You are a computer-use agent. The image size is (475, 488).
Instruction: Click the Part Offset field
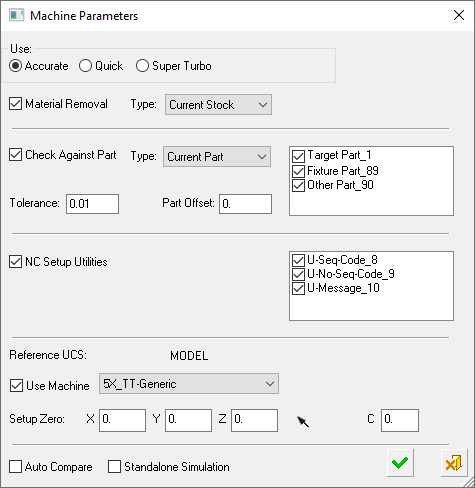pos(245,204)
